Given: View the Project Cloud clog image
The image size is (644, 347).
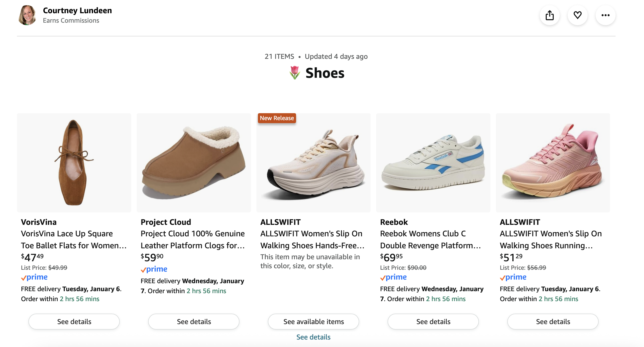Looking at the screenshot, I should pos(194,163).
